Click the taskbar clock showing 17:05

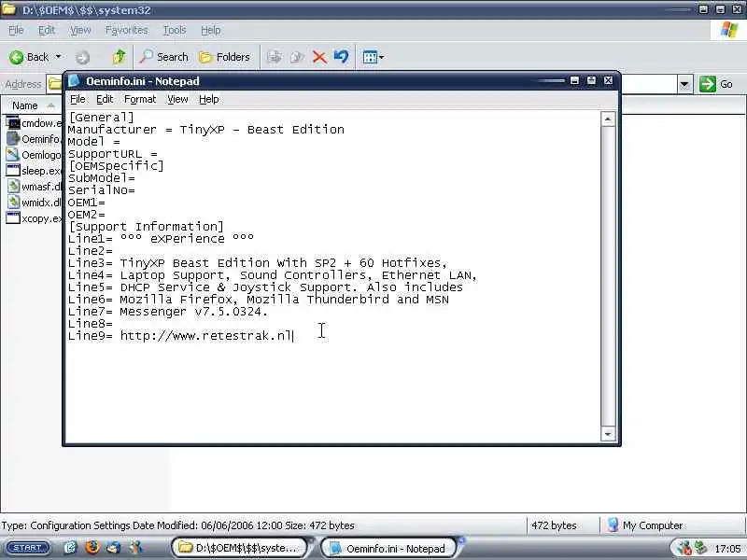(727, 549)
